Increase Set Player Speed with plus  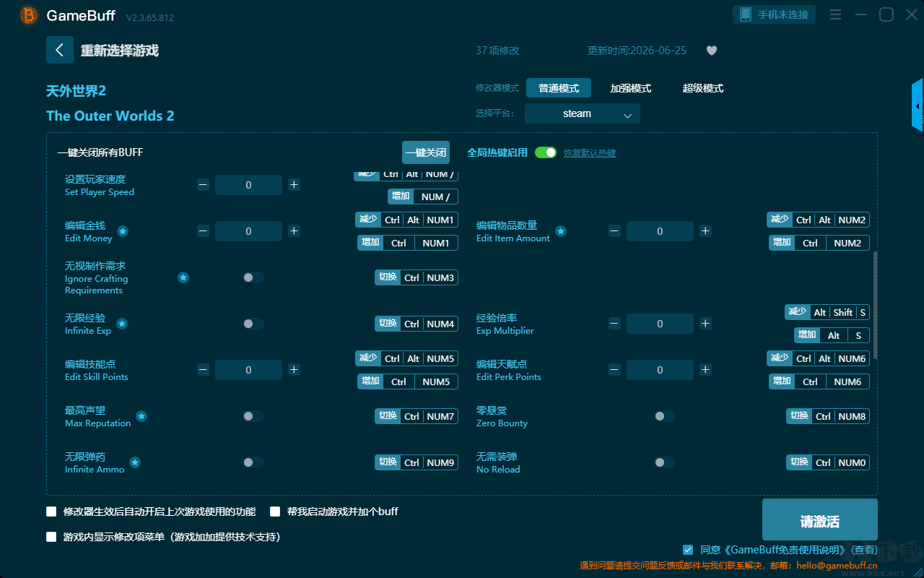pos(294,185)
